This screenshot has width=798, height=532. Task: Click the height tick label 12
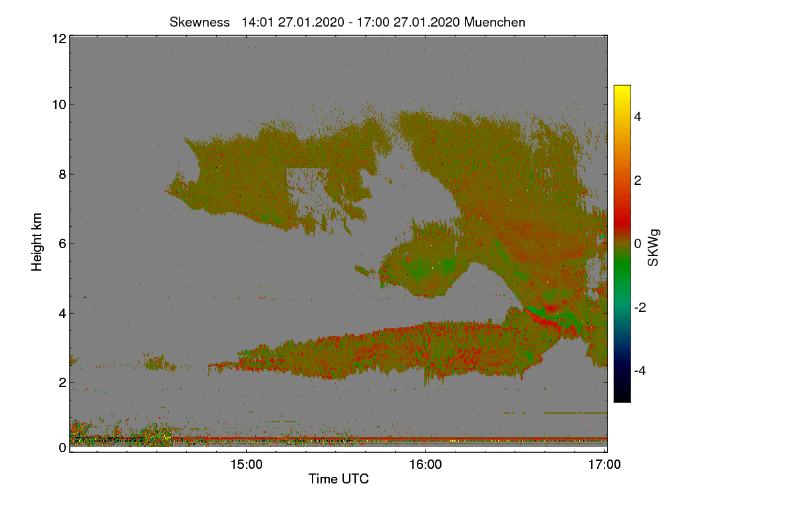pos(59,39)
